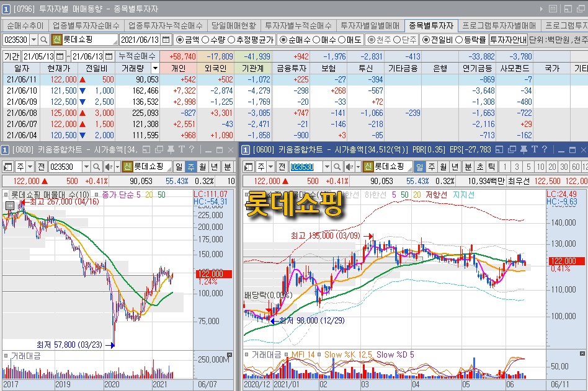The width and height of the screenshot is (588, 391).
Task: Click the green 신 badge in top window
Action: point(56,39)
